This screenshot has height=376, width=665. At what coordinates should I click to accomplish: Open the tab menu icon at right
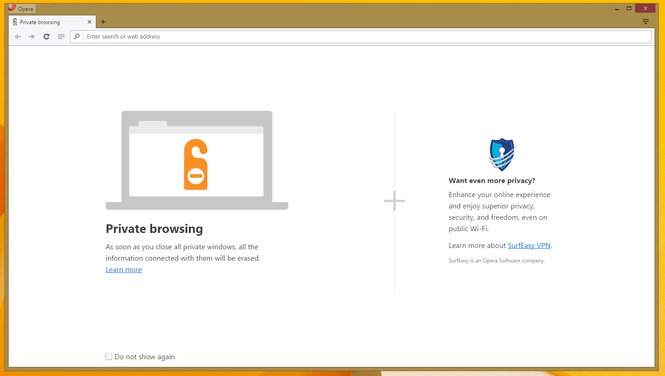(645, 22)
